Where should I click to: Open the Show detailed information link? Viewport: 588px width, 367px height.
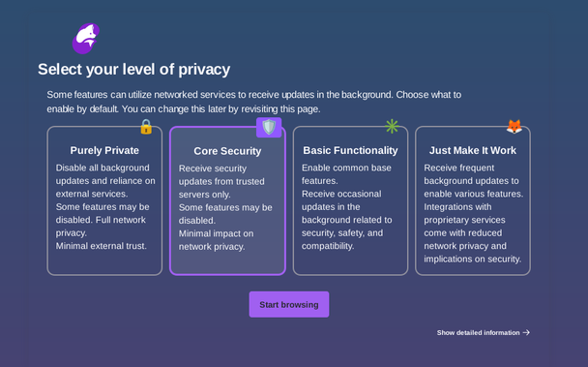tap(483, 332)
